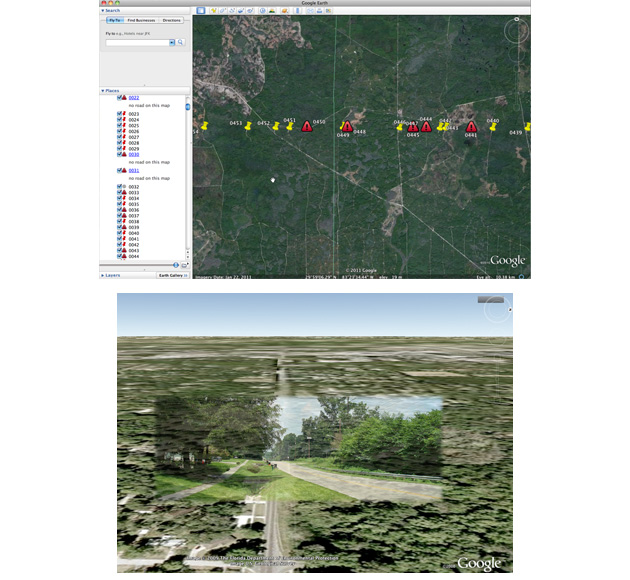Click the Places panel vertical scrollbar thumb
Viewport: 630px width, 580px height.
(188, 106)
